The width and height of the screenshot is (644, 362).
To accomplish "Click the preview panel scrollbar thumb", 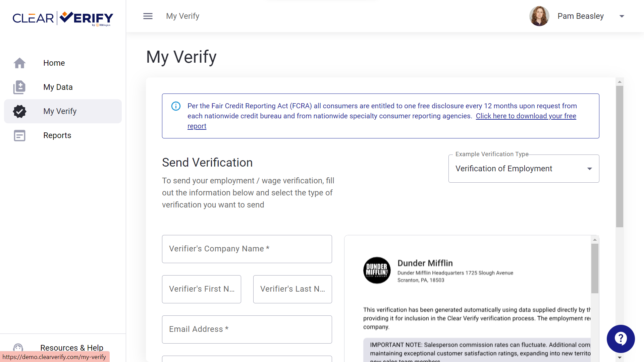I will [595, 268].
